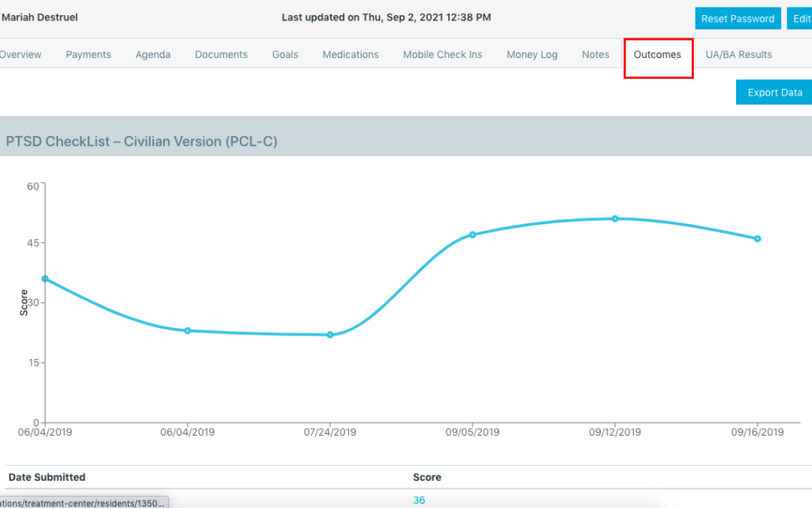The image size is (812, 508).
Task: Click the patient name Mariah Destruel
Action: pos(40,17)
